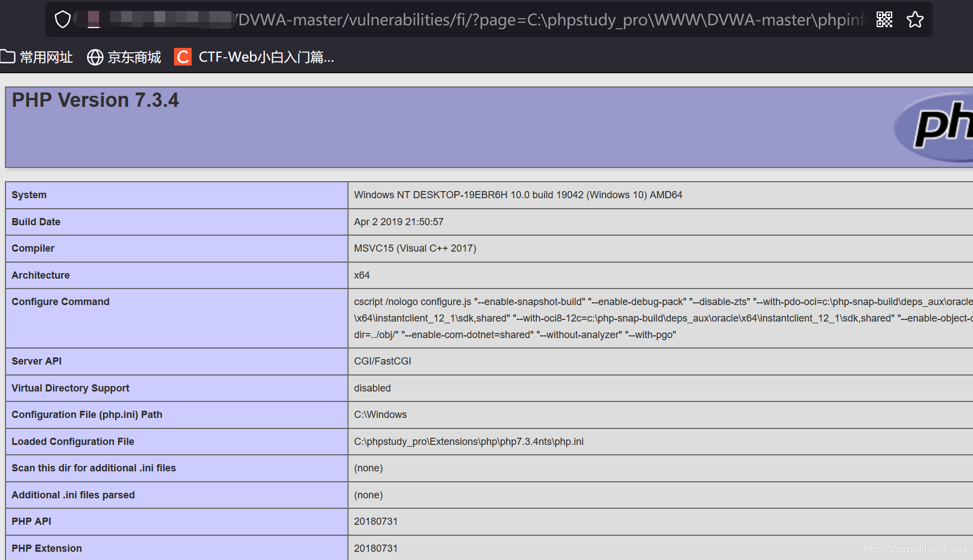Click the Build Date label
The height and width of the screenshot is (560, 973).
click(36, 222)
